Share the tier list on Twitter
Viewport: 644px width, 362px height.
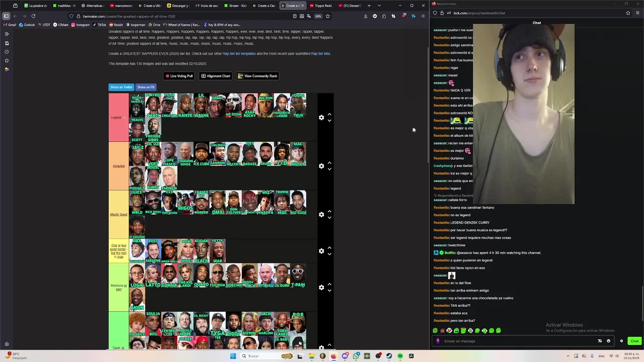121,87
